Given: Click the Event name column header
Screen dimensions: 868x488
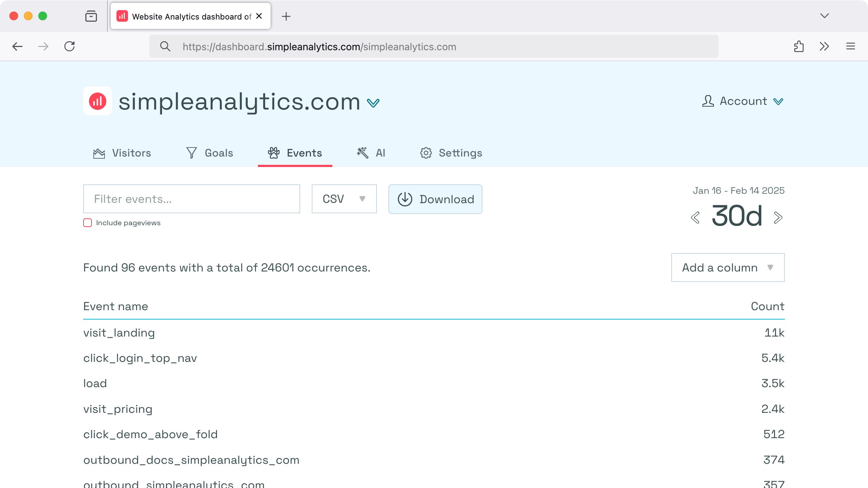Looking at the screenshot, I should (116, 306).
